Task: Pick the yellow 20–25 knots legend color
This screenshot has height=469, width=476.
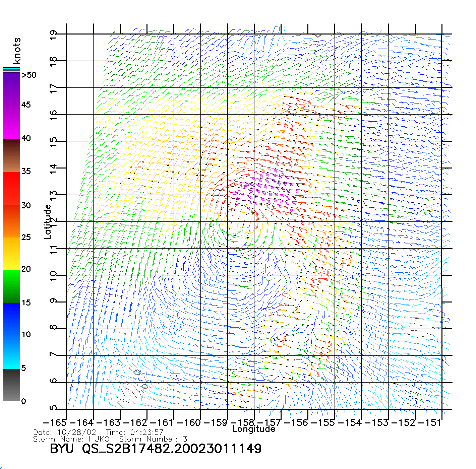Action: [x=12, y=254]
